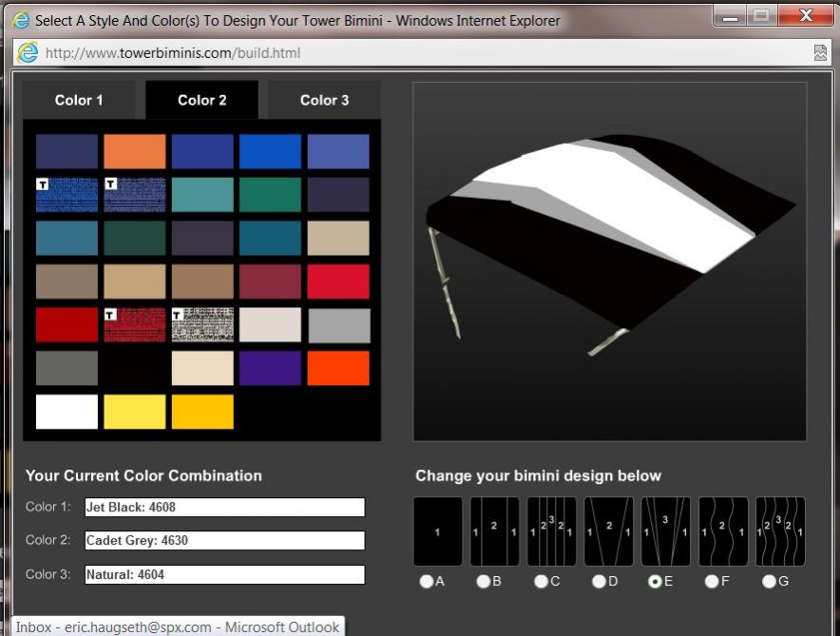
Task: Select the multi-wave design G thumbnail
Action: click(780, 531)
